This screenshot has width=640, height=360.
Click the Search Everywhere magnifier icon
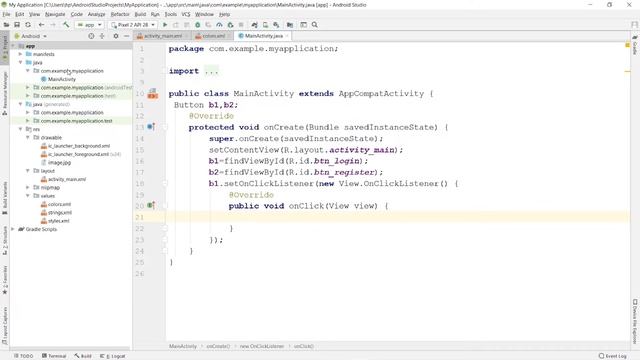click(315, 25)
